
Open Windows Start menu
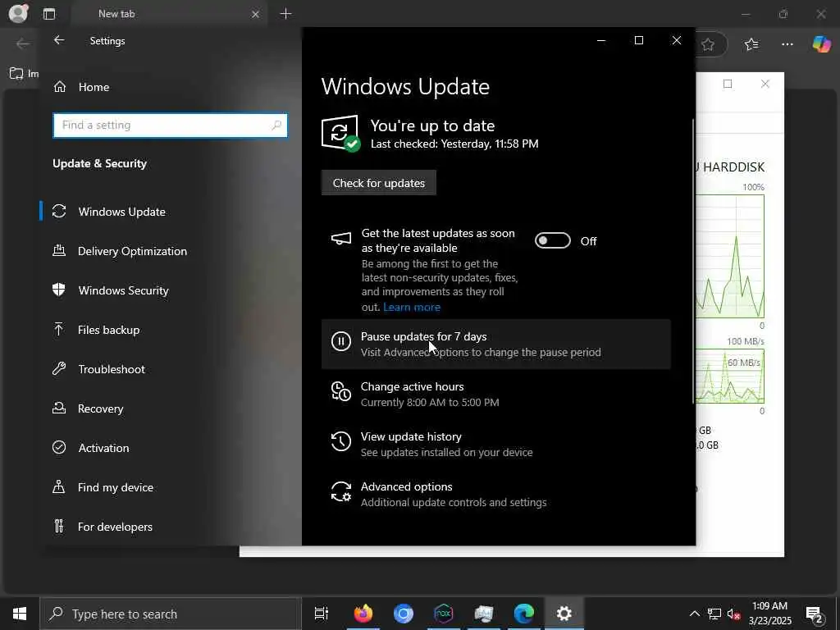click(x=20, y=614)
